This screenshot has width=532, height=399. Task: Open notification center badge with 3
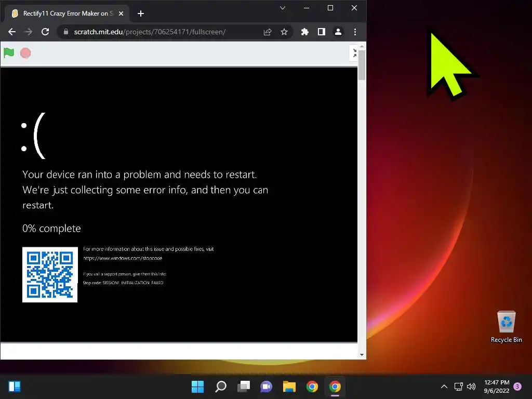517,387
